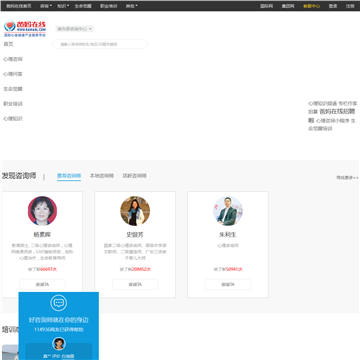This screenshot has width=360, height=360.
Task: Click the 爸妈在线 heart logo
Action: tap(25, 28)
